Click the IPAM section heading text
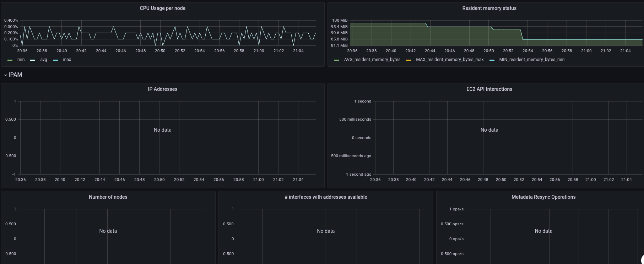This screenshot has height=264, width=644. [x=15, y=75]
